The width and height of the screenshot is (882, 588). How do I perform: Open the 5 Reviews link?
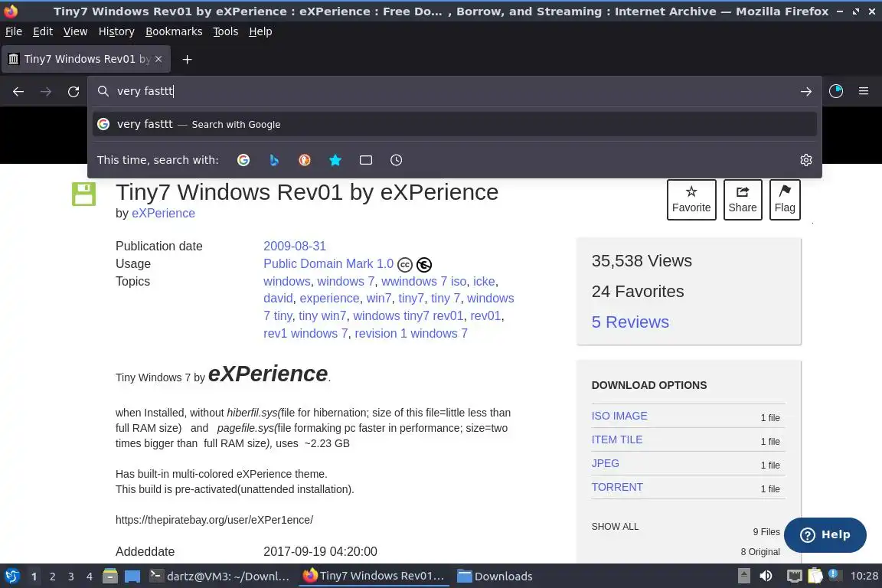pos(630,322)
